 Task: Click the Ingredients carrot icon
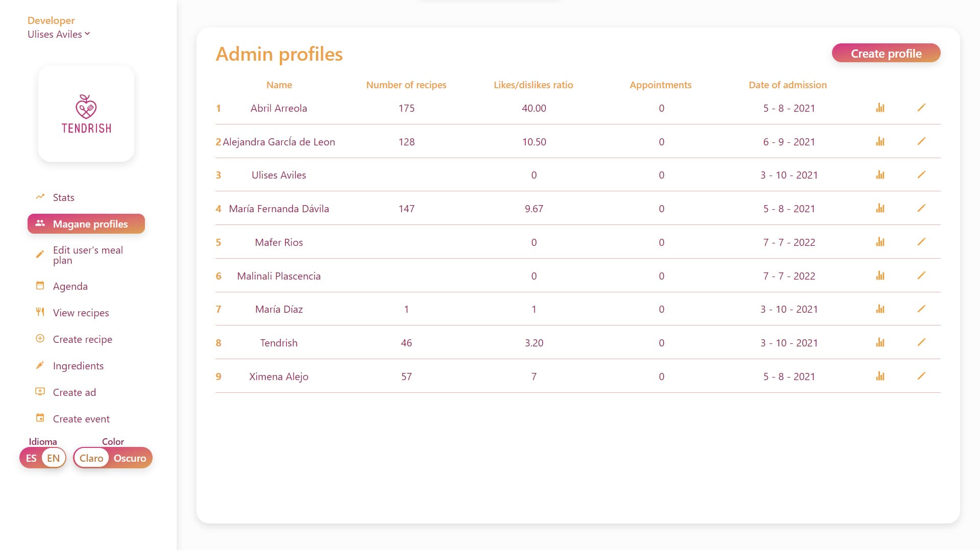(x=40, y=365)
